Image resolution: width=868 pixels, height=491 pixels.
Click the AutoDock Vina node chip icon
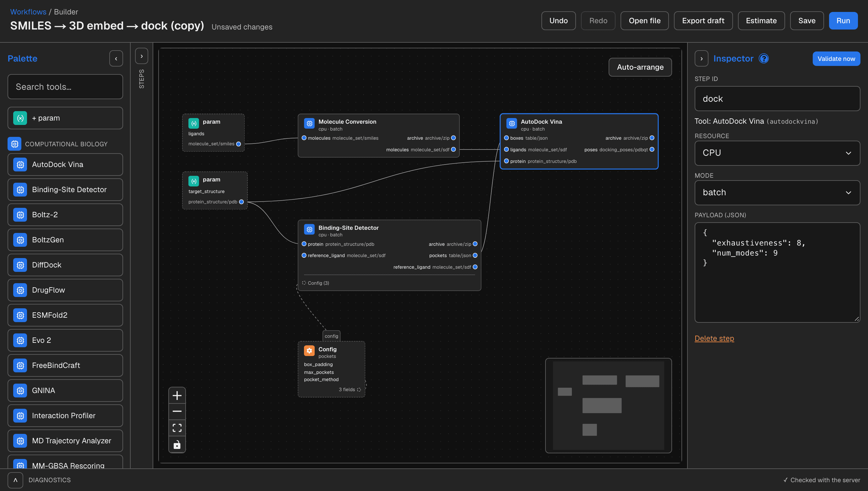click(512, 123)
